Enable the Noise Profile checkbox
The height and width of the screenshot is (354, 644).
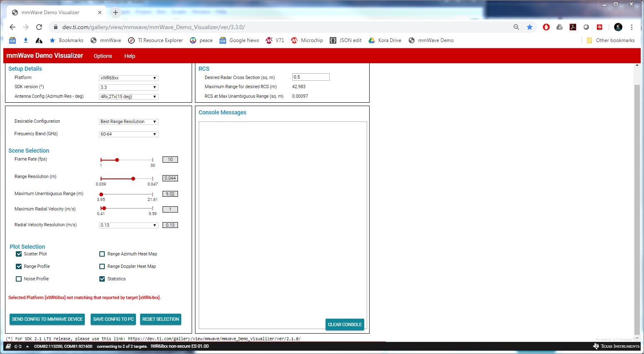[19, 279]
